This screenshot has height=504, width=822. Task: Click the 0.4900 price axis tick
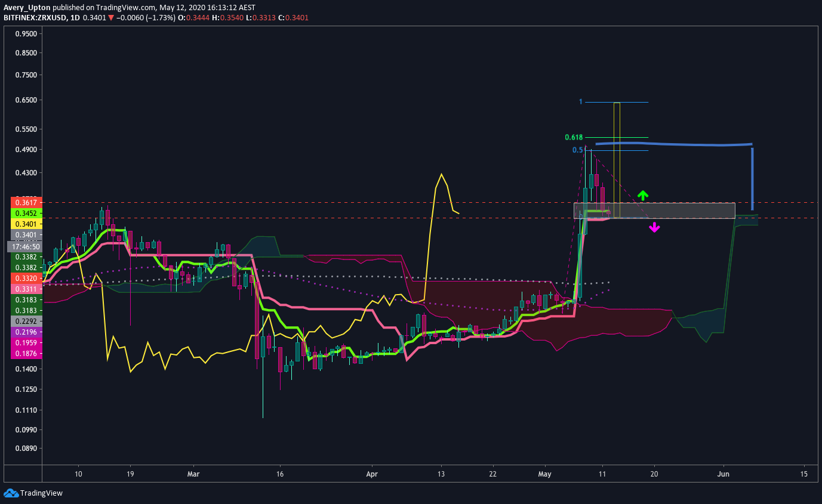pos(26,150)
